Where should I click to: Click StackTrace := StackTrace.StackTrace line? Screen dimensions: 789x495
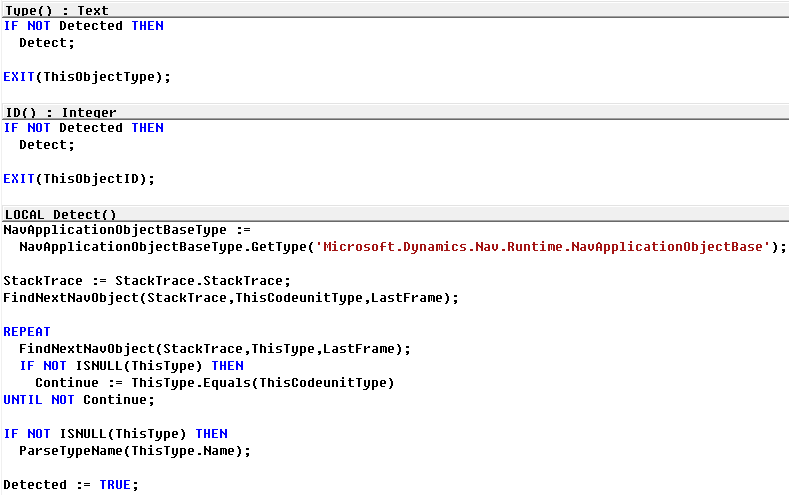coord(147,281)
